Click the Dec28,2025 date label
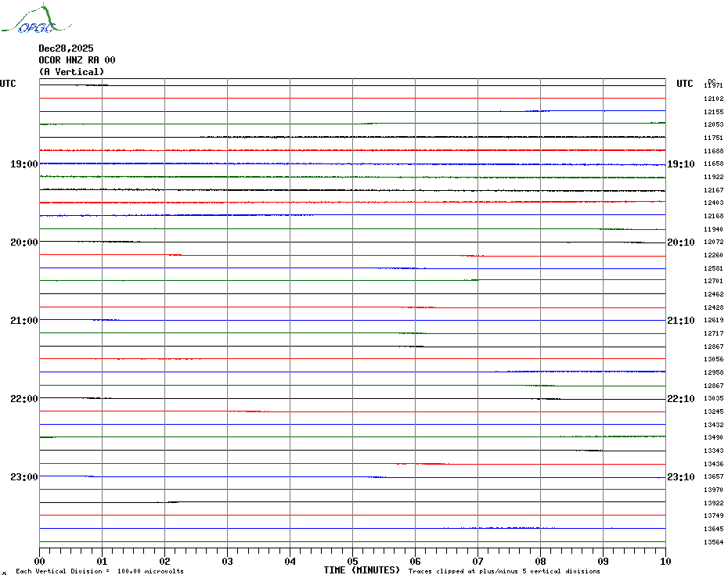Viewport: 728px width, 582px height. tap(66, 48)
